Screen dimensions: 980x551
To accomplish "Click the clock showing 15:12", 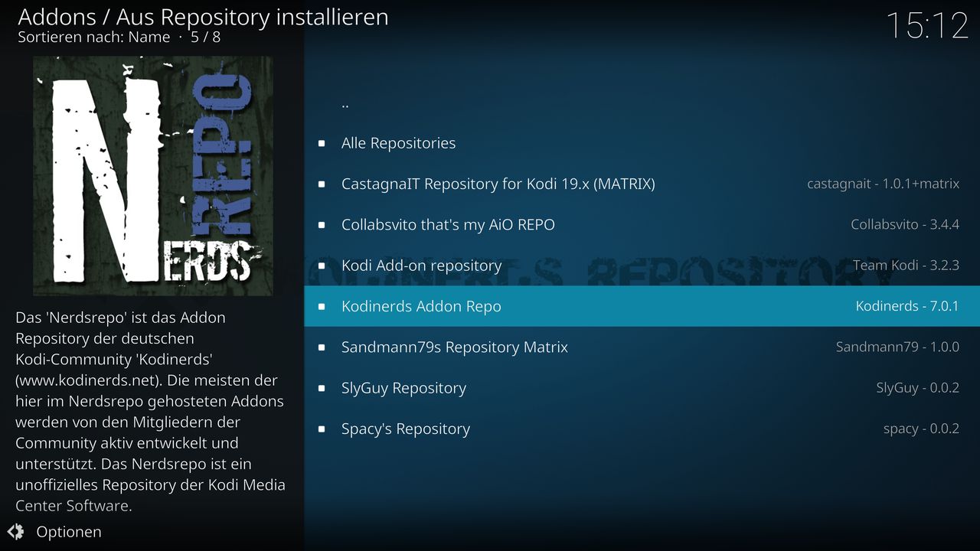I will (x=927, y=25).
